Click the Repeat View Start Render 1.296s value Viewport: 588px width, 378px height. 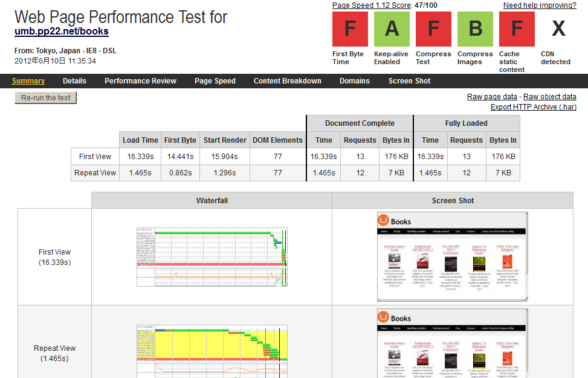225,173
